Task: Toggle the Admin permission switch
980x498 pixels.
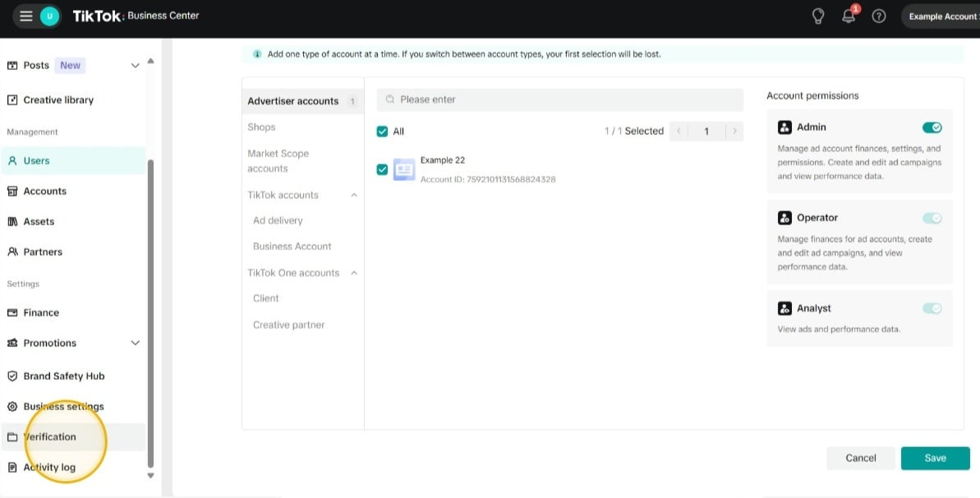Action: coord(932,127)
